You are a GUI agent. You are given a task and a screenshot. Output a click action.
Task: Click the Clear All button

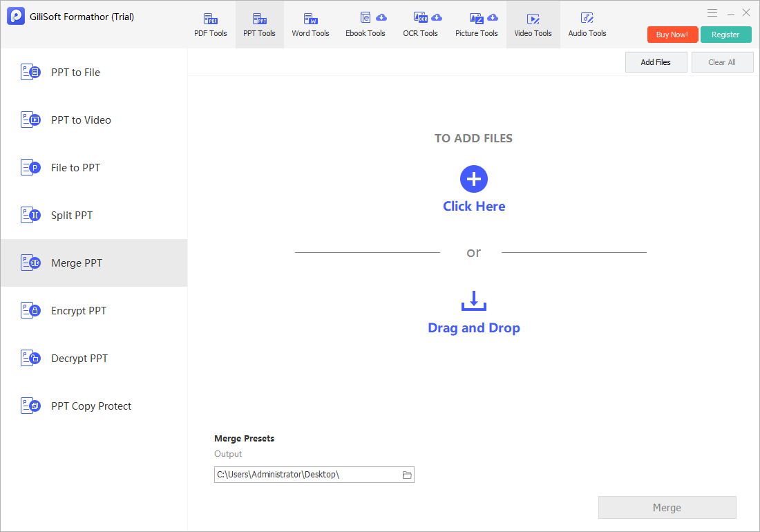click(x=722, y=62)
